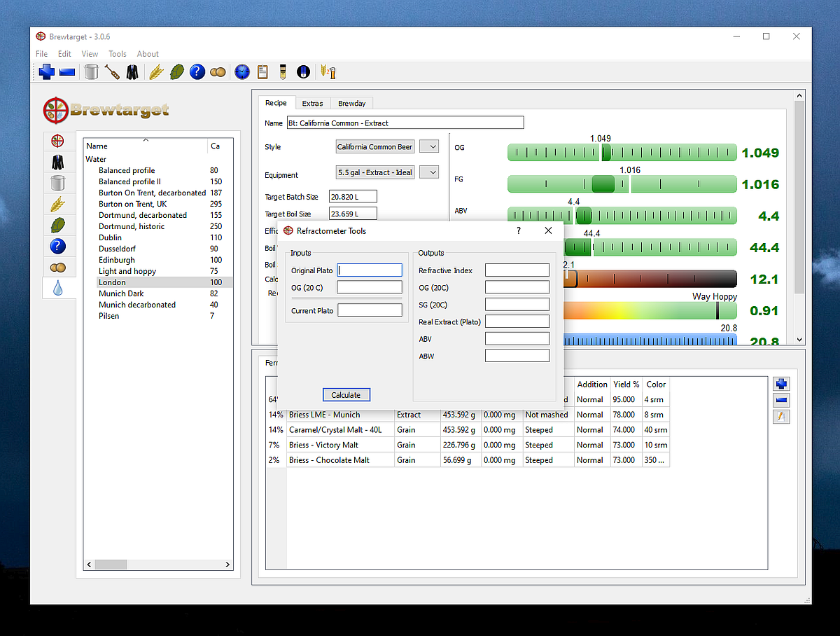
Task: Click the help question mark in Refractometer dialog
Action: pos(519,230)
